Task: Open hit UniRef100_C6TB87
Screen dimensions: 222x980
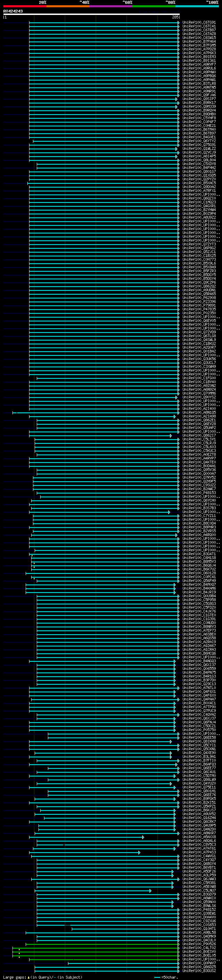Action: 199,30
